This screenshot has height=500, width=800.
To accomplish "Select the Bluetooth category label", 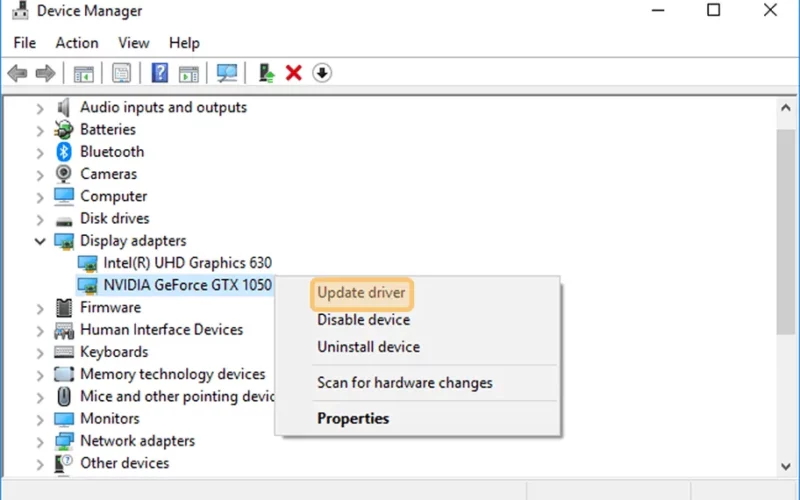I will coord(112,152).
